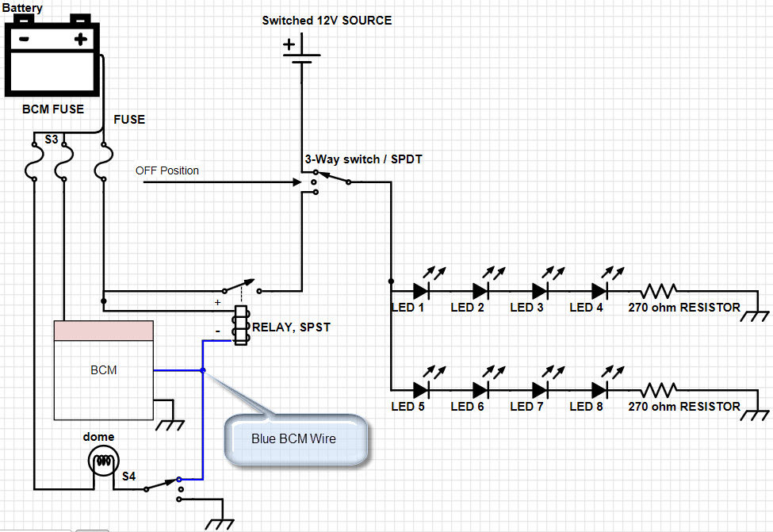Click the S4 switch symbol
This screenshot has height=532, width=773.
point(164,488)
